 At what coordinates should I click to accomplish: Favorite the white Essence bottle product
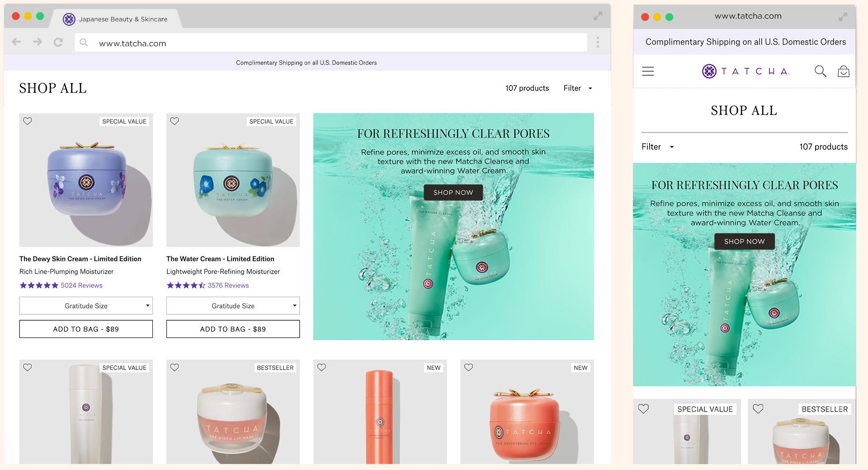(28, 367)
